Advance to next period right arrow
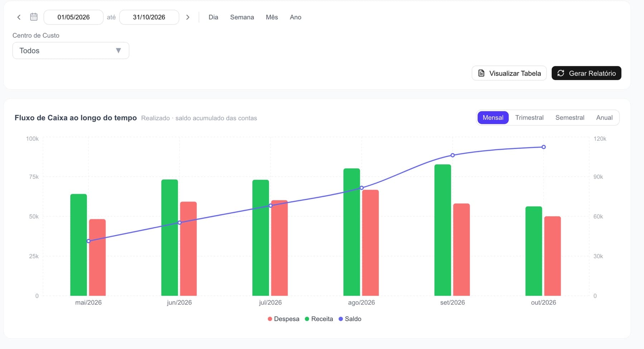 (x=187, y=17)
